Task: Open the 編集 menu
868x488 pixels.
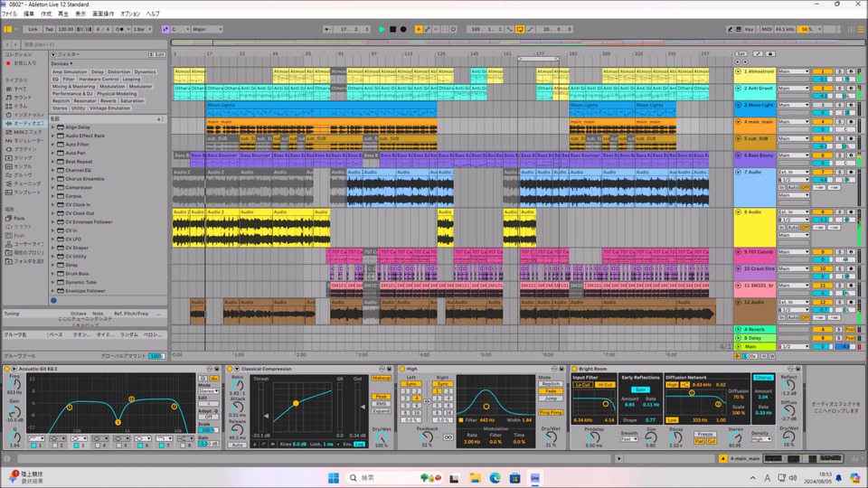Action: pyautogui.click(x=29, y=14)
